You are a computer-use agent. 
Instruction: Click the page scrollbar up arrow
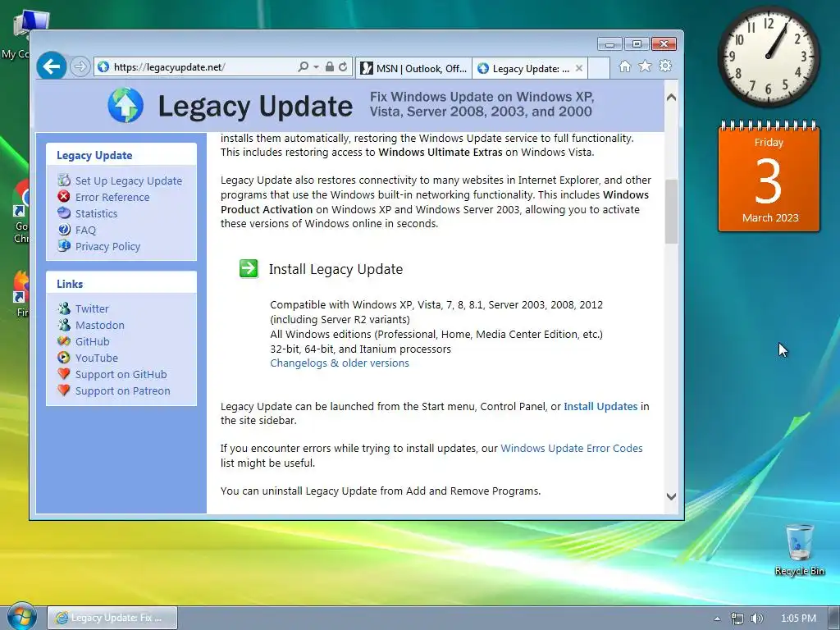pyautogui.click(x=671, y=98)
